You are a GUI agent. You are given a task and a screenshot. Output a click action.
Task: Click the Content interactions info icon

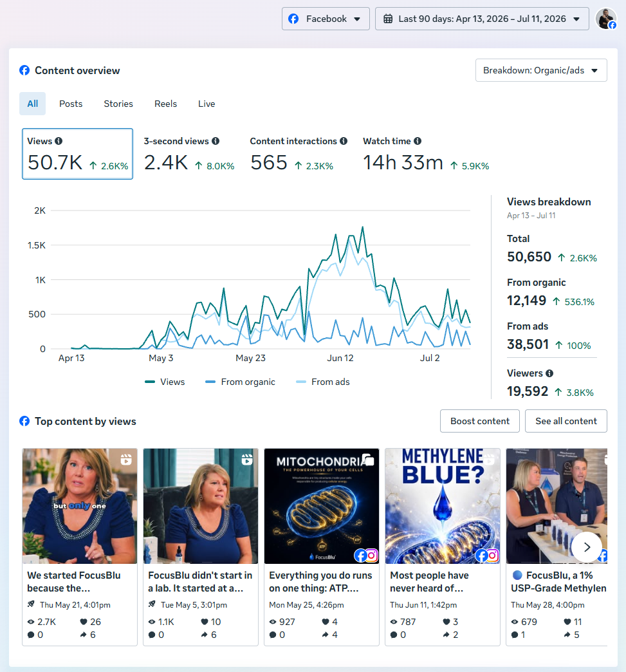pyautogui.click(x=344, y=141)
